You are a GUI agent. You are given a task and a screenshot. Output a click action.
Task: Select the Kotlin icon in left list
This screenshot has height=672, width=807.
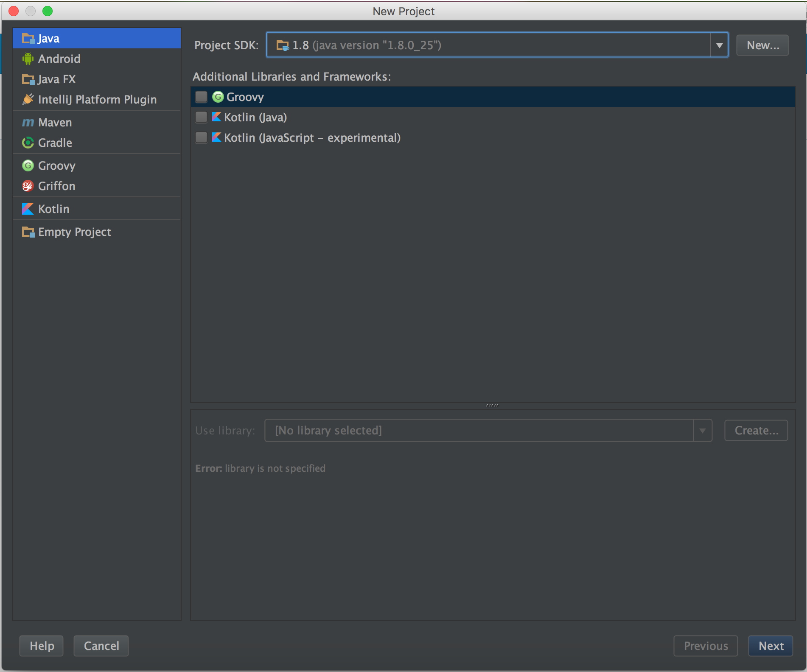(28, 209)
